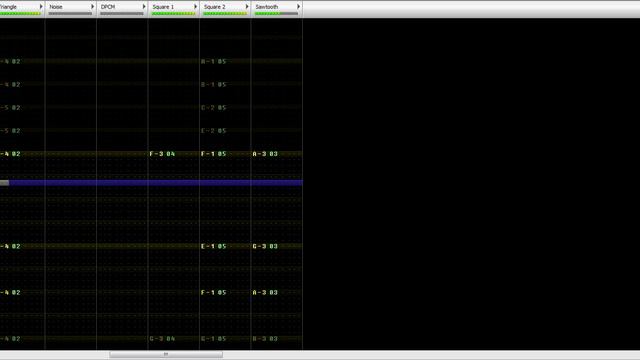
Task: Expand effect columns with Square 1 arrow
Action: pyautogui.click(x=195, y=7)
